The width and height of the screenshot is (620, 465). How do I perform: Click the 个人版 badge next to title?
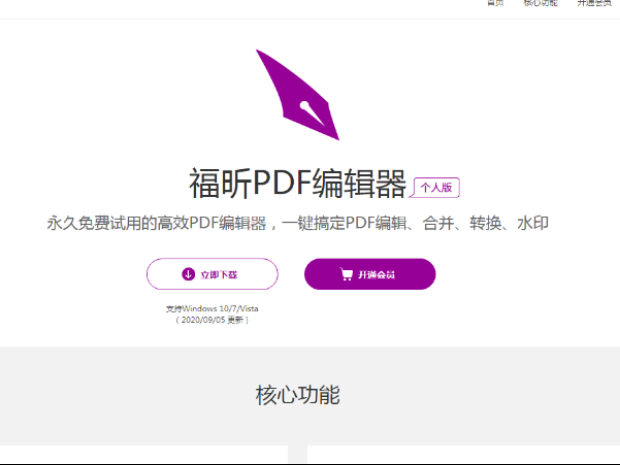(435, 187)
